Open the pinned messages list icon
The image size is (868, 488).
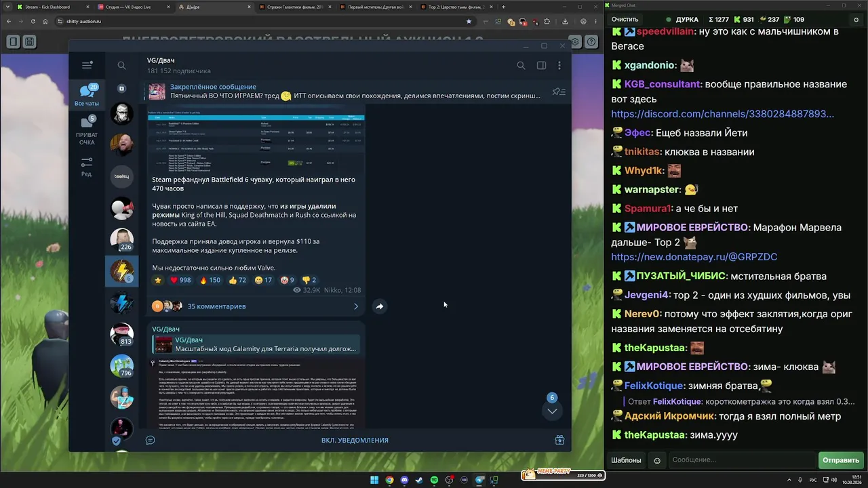559,91
